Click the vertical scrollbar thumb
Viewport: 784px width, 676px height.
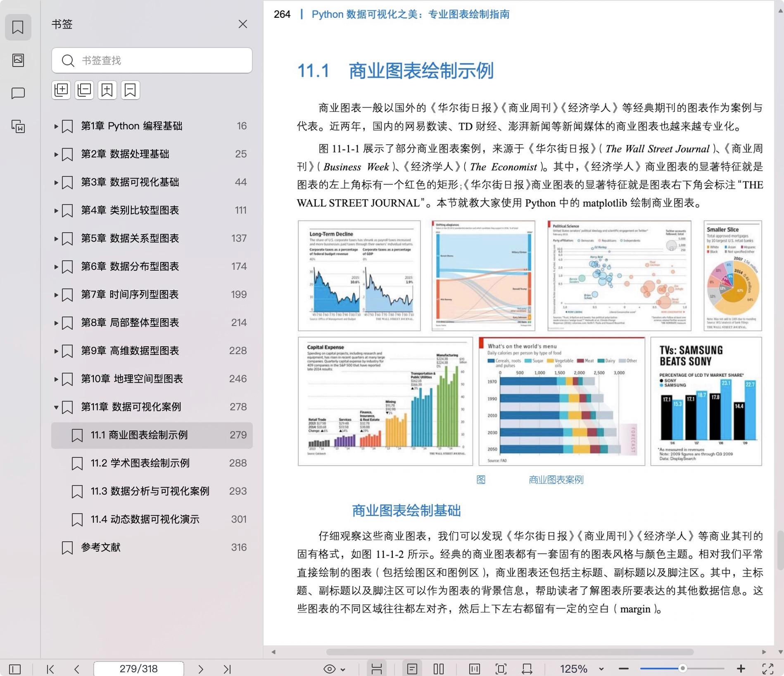pyautogui.click(x=780, y=550)
